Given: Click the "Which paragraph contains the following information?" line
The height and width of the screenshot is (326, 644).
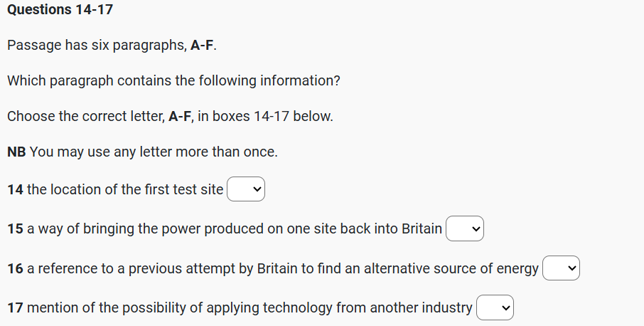Looking at the screenshot, I should coord(173,80).
